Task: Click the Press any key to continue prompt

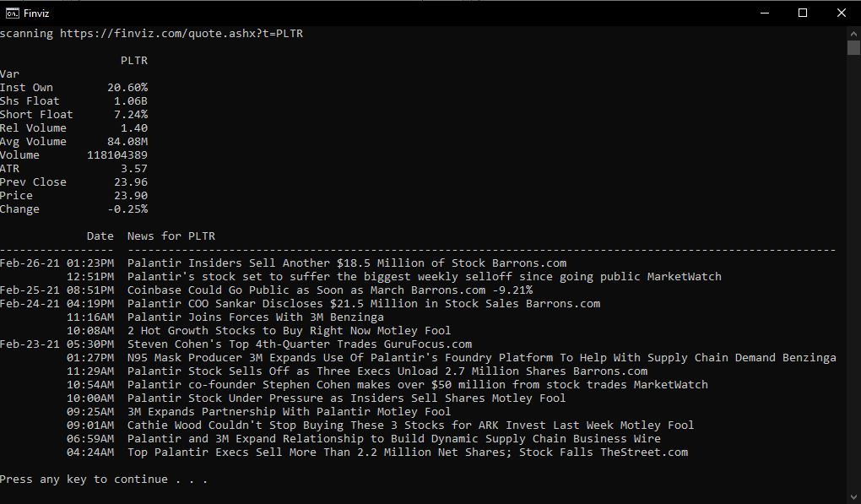Action: click(x=104, y=480)
